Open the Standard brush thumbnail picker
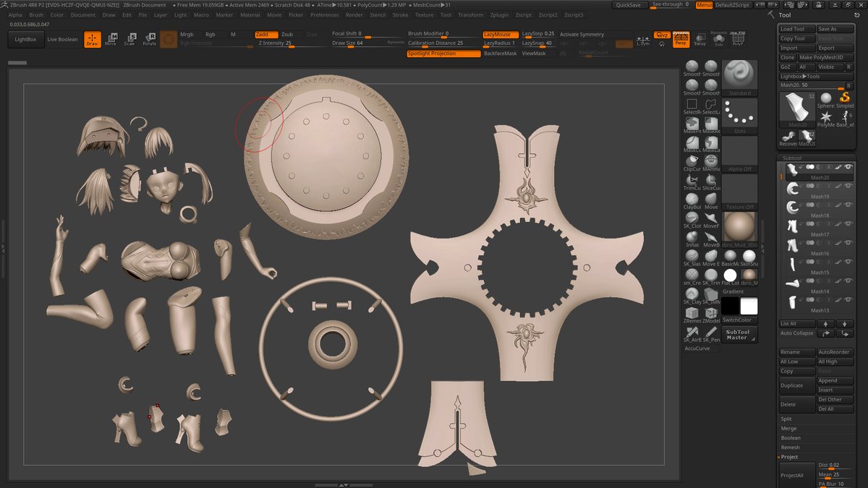The image size is (868, 488). pyautogui.click(x=739, y=77)
